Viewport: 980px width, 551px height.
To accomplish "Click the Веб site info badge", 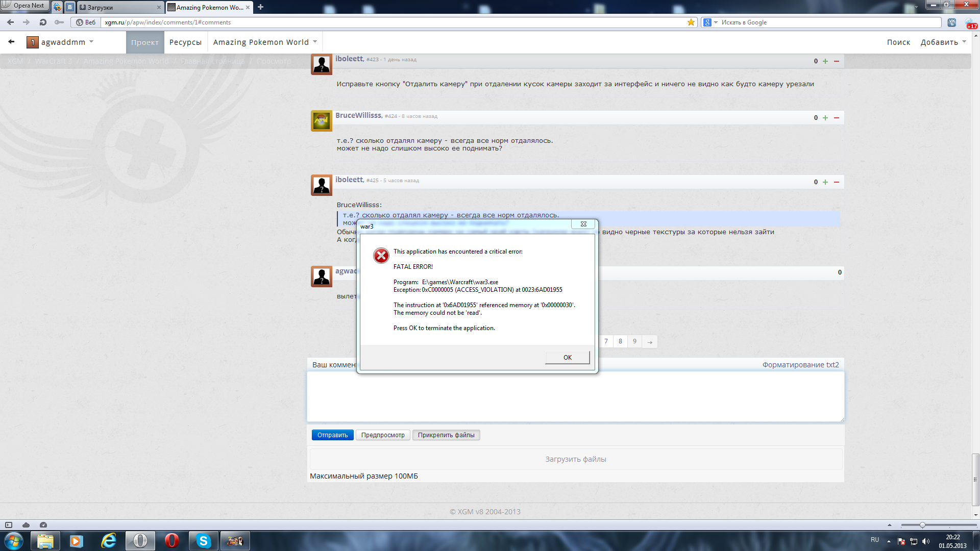I will tap(85, 22).
